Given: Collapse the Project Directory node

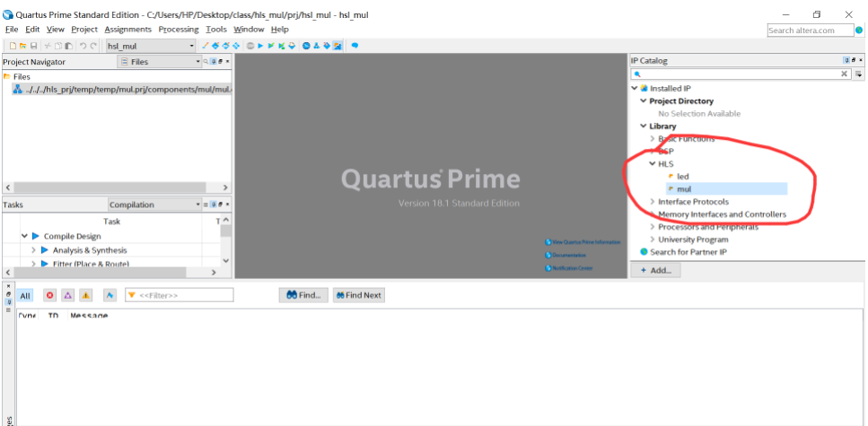Looking at the screenshot, I should (x=644, y=100).
